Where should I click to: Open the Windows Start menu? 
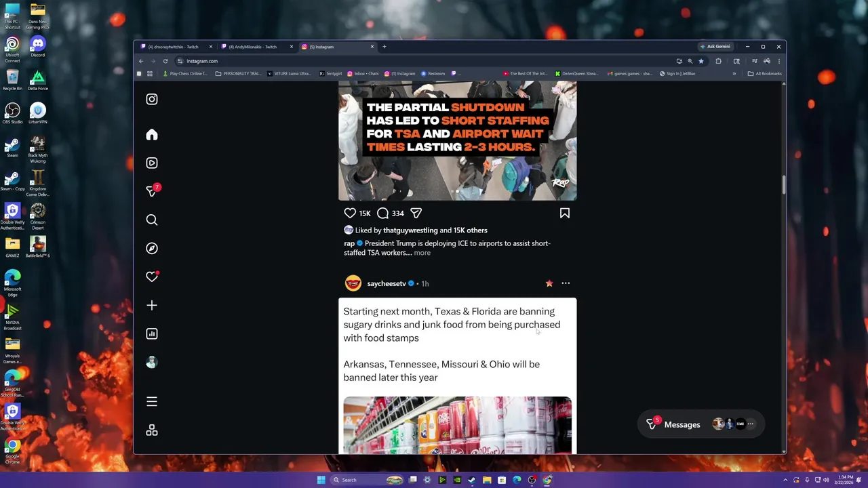[321, 480]
